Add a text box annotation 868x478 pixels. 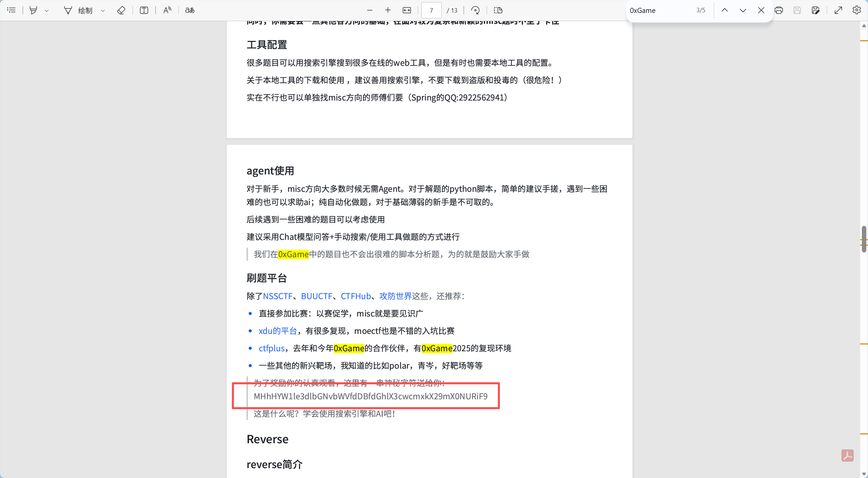point(144,10)
